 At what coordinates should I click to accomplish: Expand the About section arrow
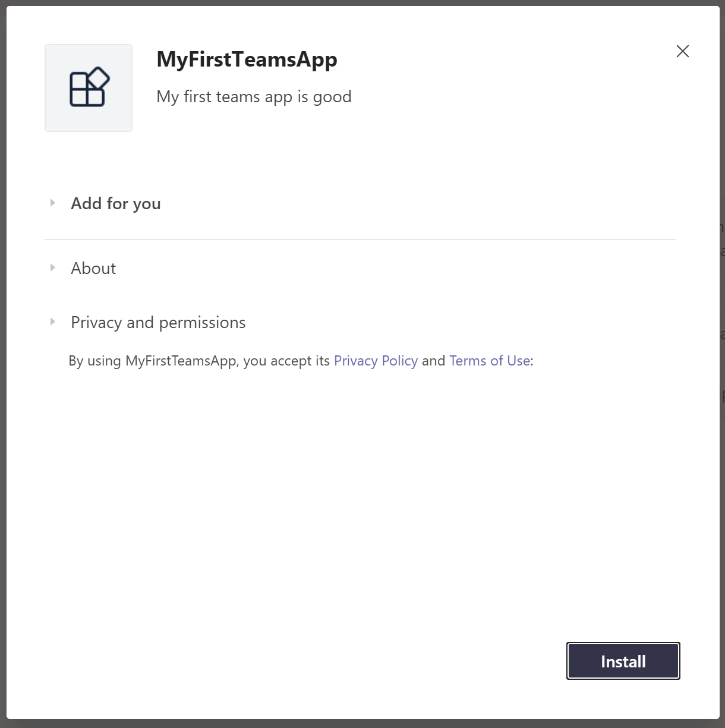[53, 268]
